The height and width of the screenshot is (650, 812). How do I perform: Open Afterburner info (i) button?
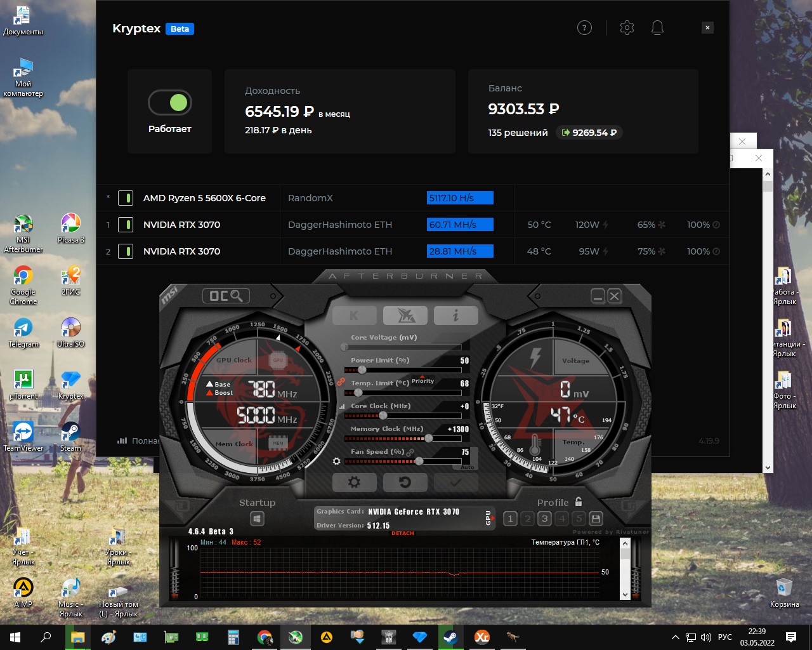click(455, 315)
